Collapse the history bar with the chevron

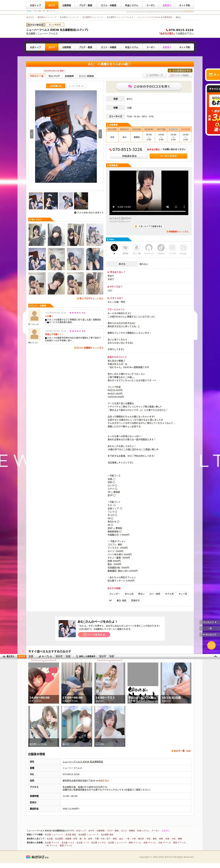tap(215, 656)
